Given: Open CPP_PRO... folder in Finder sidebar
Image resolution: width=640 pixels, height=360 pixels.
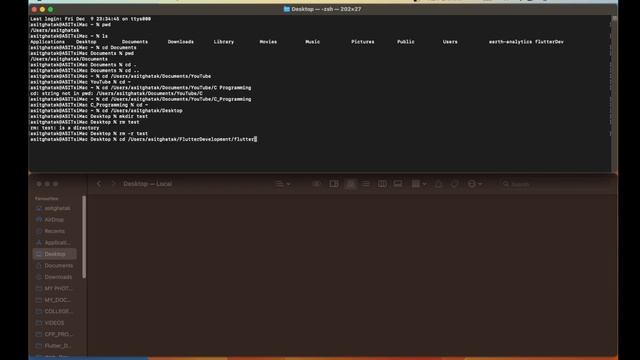Looking at the screenshot, I should pyautogui.click(x=54, y=334).
